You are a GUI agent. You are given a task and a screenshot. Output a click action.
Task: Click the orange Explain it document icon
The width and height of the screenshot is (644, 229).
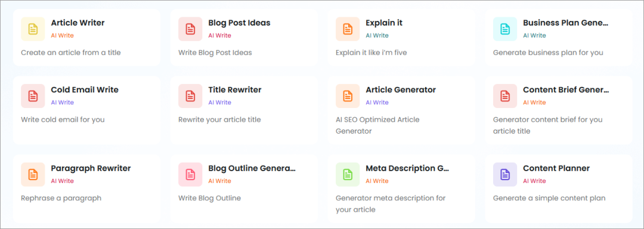pos(348,29)
